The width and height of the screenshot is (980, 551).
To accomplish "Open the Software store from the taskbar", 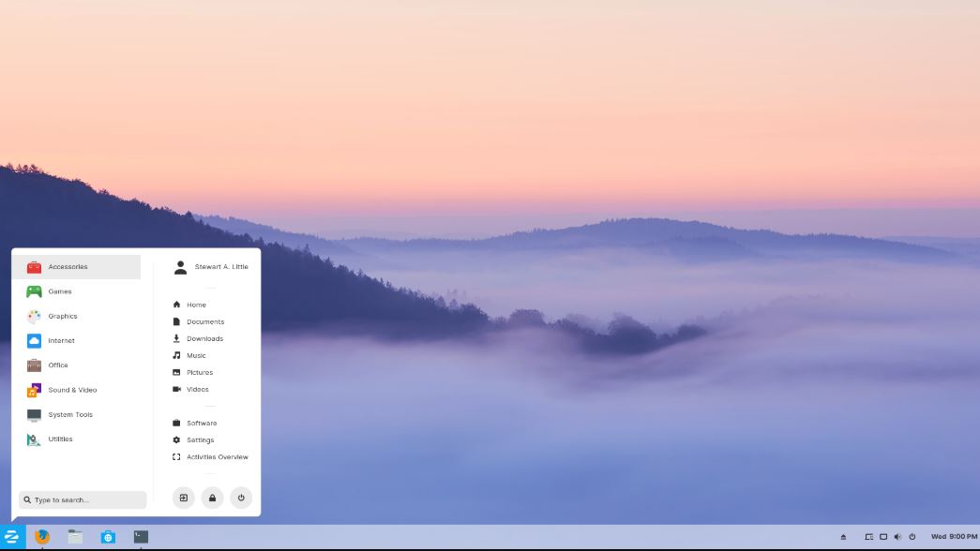I will (108, 536).
